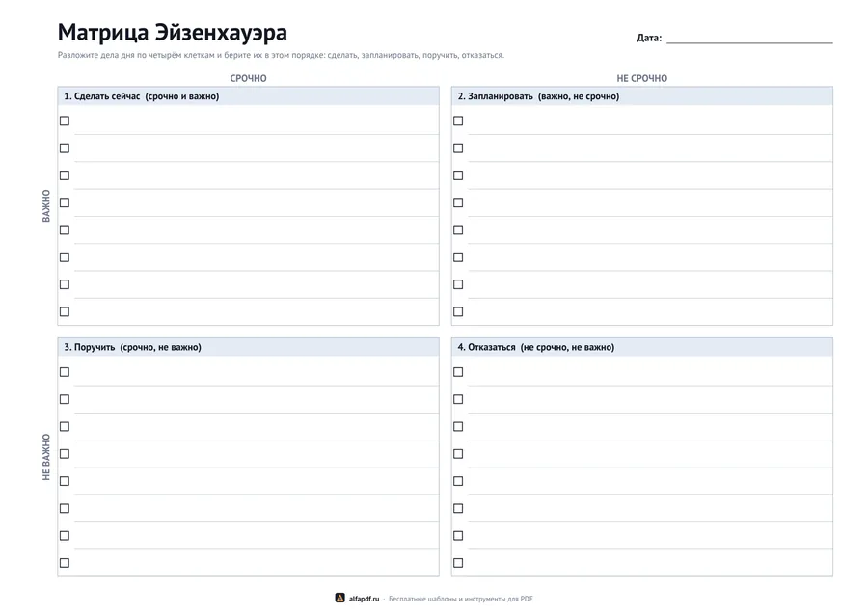Select the vertical 'ВАЖНО' row label
The height and width of the screenshot is (614, 868).
(46, 205)
